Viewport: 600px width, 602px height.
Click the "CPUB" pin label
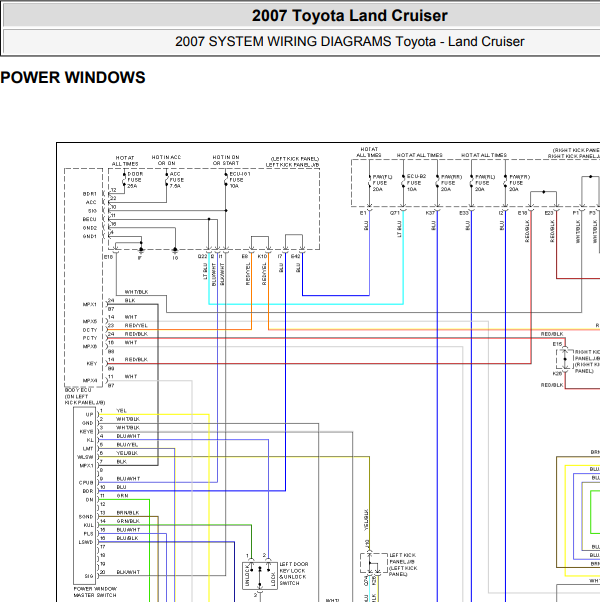(86, 483)
